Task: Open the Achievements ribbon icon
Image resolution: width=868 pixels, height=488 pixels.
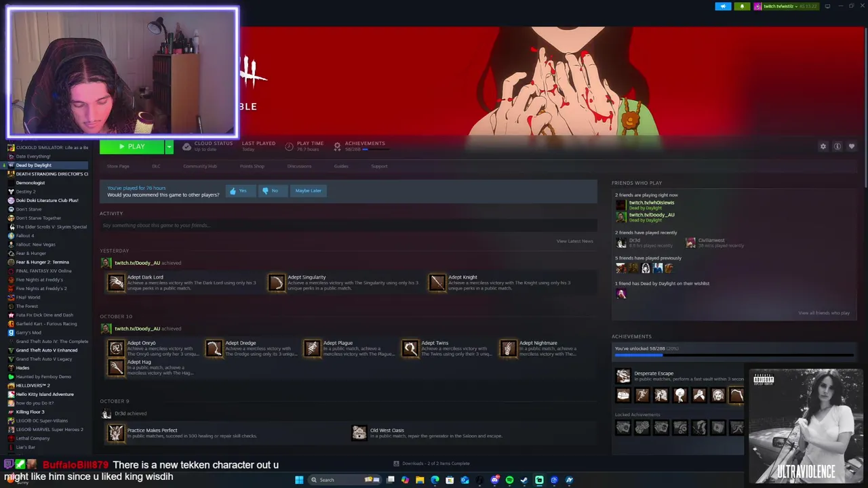Action: 337,146
